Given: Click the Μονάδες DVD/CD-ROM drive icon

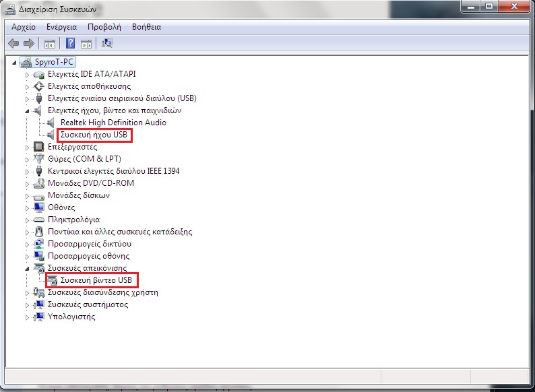Looking at the screenshot, I should pos(39,184).
